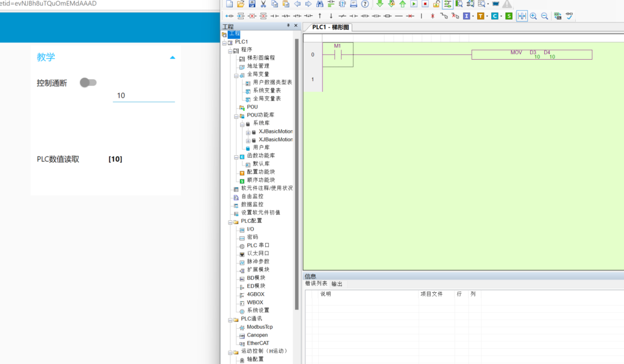
Task: Collapse the 教学 panel with the arrow
Action: pyautogui.click(x=172, y=58)
